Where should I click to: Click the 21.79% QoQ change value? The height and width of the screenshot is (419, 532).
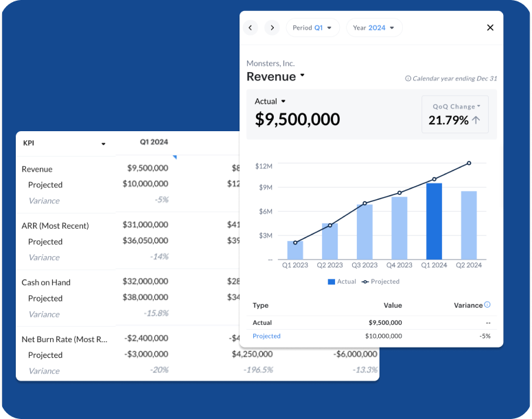pos(448,120)
